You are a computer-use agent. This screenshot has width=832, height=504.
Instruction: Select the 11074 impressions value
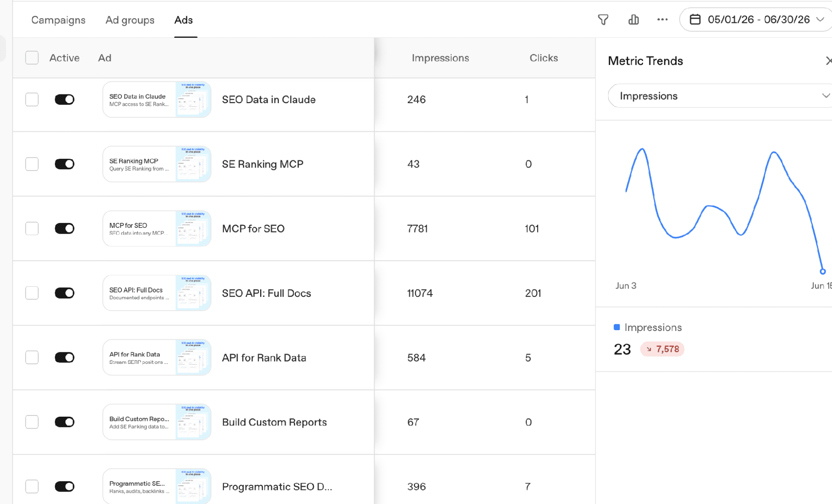[420, 293]
